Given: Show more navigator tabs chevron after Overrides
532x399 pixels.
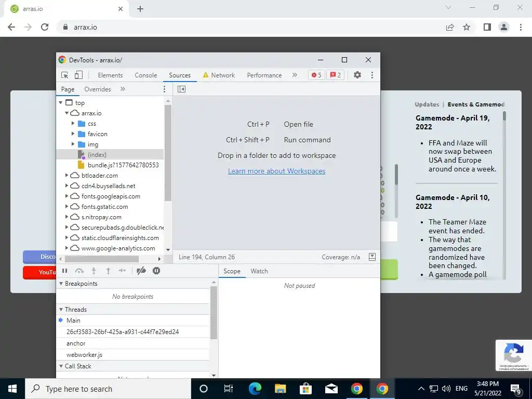Looking at the screenshot, I should pyautogui.click(x=123, y=89).
